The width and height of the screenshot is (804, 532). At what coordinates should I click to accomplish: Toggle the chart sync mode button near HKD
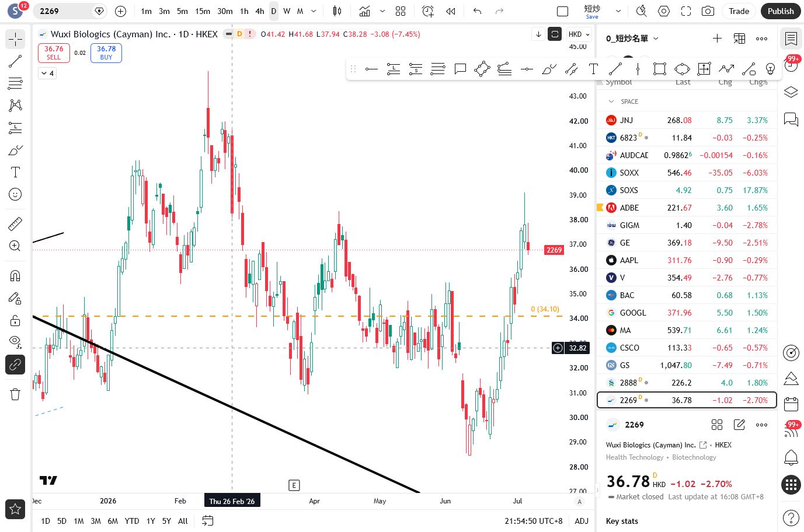tap(555, 34)
